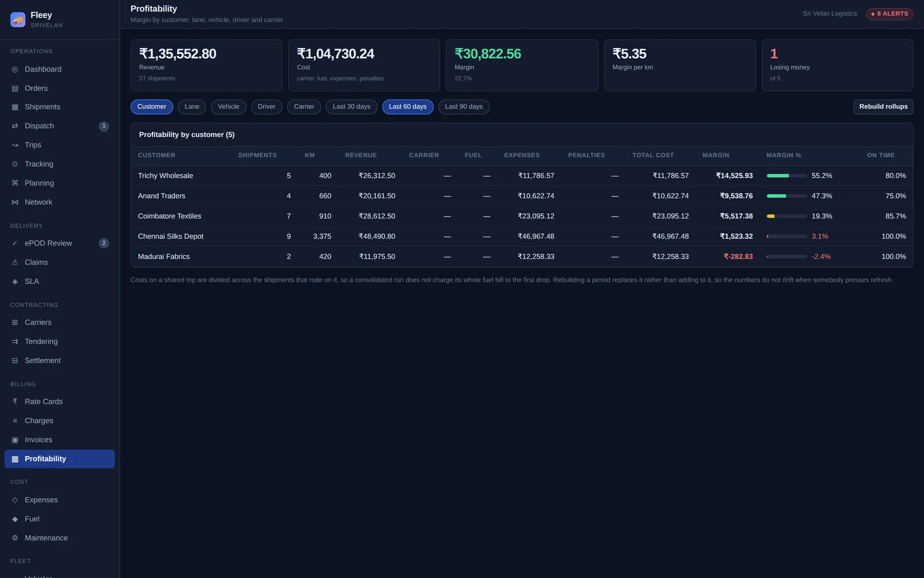Click Coimbatore Textiles margin bar

click(787, 216)
